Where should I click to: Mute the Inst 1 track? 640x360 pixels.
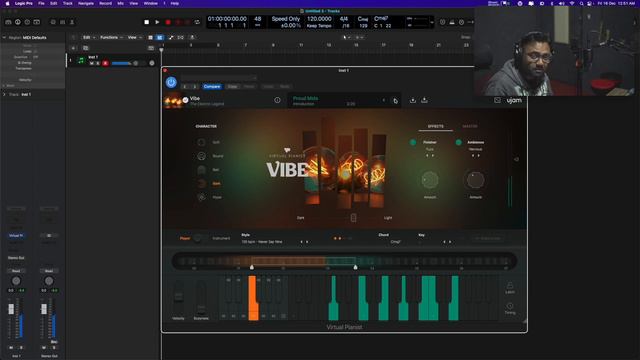click(92, 63)
